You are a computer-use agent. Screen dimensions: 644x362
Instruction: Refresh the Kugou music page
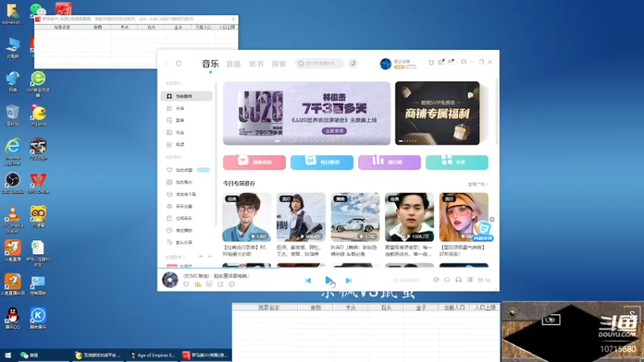179,64
